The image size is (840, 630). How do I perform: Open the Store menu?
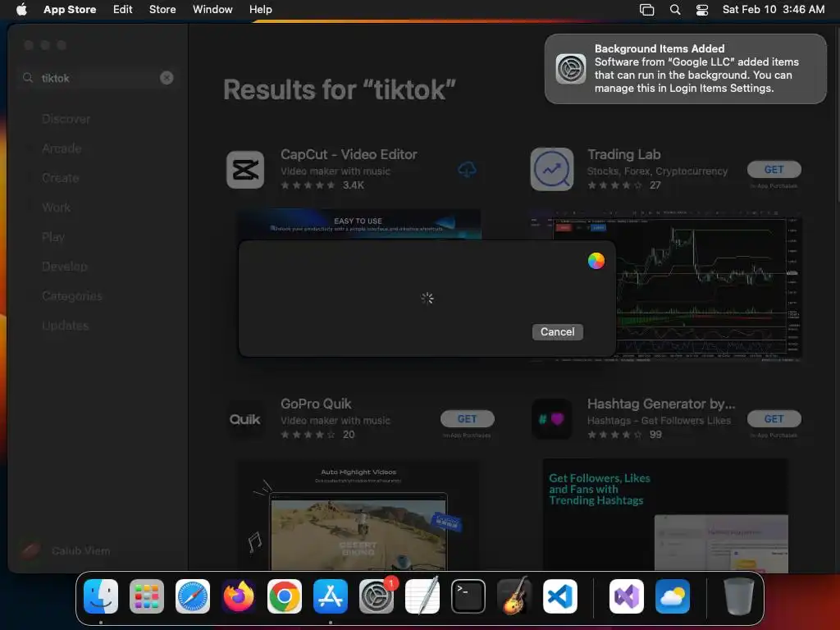(162, 9)
